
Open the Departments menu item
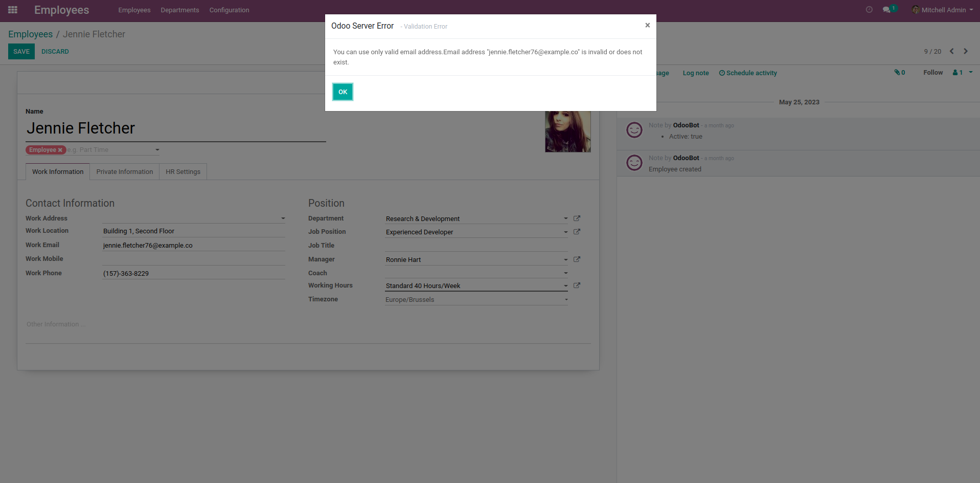pyautogui.click(x=180, y=10)
